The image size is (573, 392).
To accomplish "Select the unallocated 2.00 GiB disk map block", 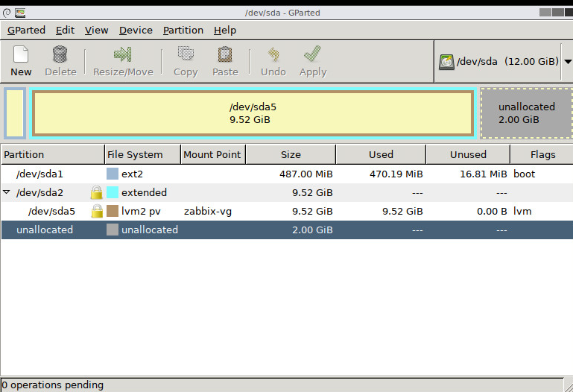I will point(526,113).
